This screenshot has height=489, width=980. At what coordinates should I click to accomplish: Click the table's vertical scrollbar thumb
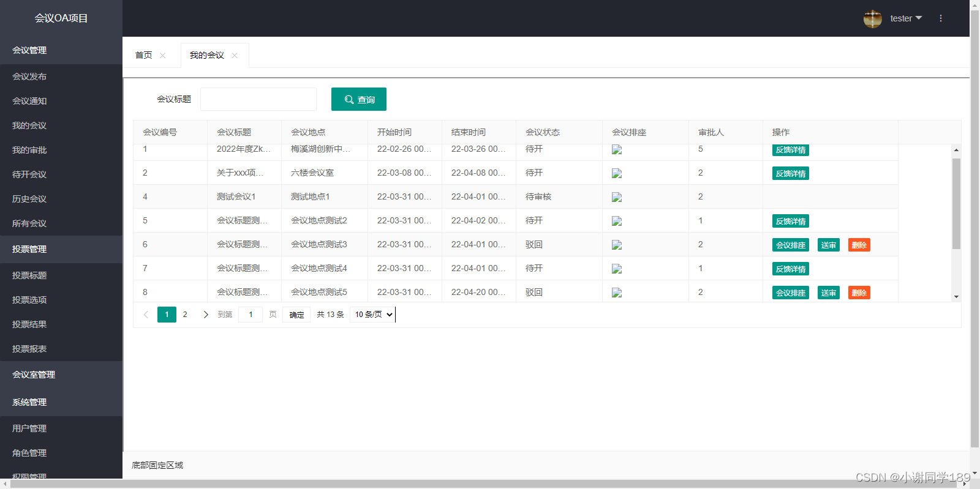(x=956, y=204)
